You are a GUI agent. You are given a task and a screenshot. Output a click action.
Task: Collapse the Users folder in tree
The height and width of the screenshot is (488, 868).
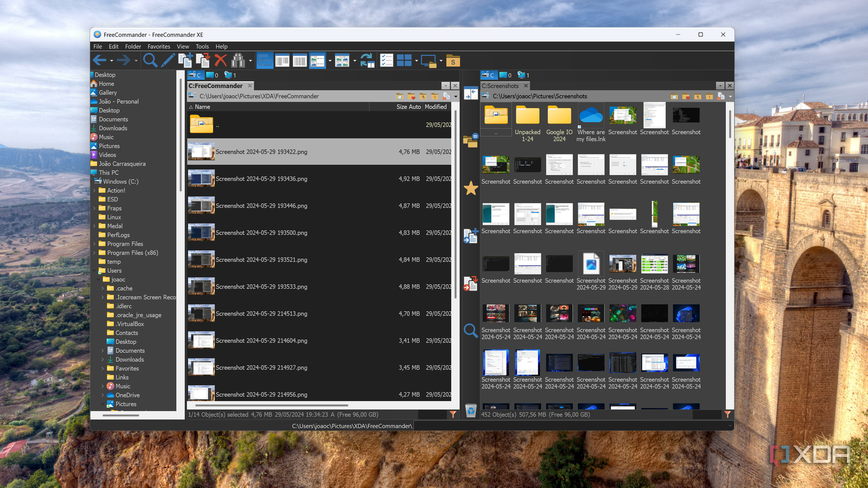click(94, 271)
